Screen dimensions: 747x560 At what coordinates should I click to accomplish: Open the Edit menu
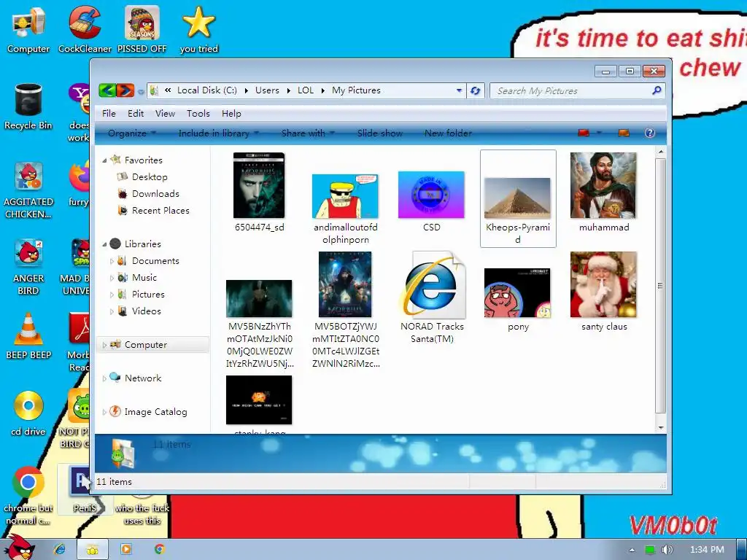[x=135, y=113]
